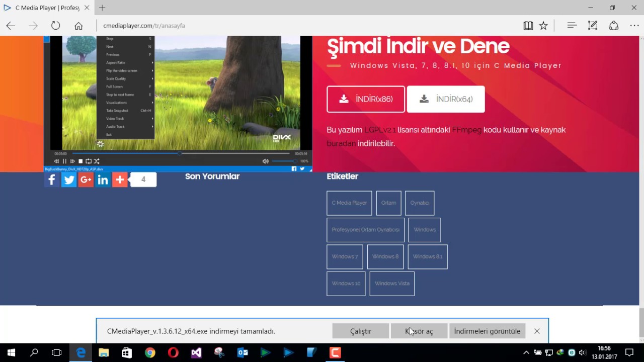Screen dimensions: 644x362
Task: Open the 'C Media Player' tag
Action: [349, 203]
